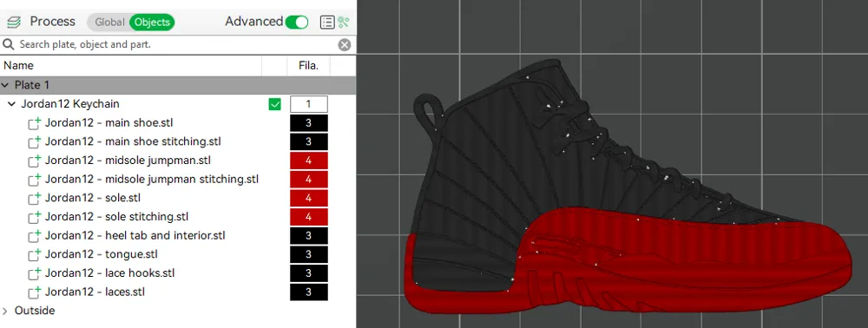Screen dimensions: 868x328
Task: Focus the search plate, object and part field
Action: point(177,44)
